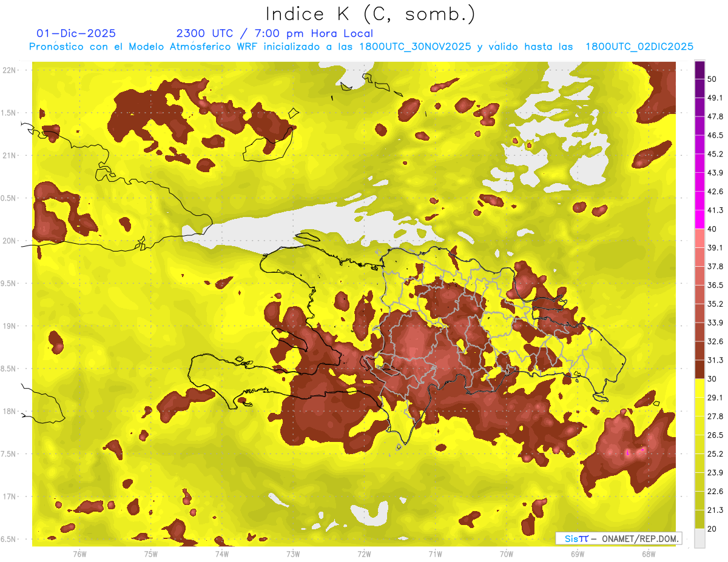728x562 pixels.
Task: Click the '20N' latitude label
Action: 9,241
